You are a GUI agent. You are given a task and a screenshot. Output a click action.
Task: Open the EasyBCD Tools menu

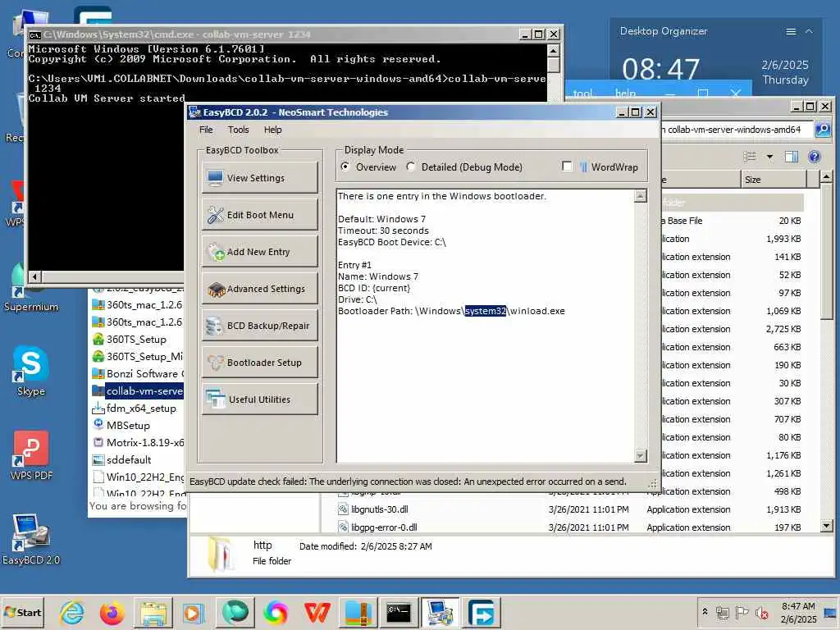(239, 130)
